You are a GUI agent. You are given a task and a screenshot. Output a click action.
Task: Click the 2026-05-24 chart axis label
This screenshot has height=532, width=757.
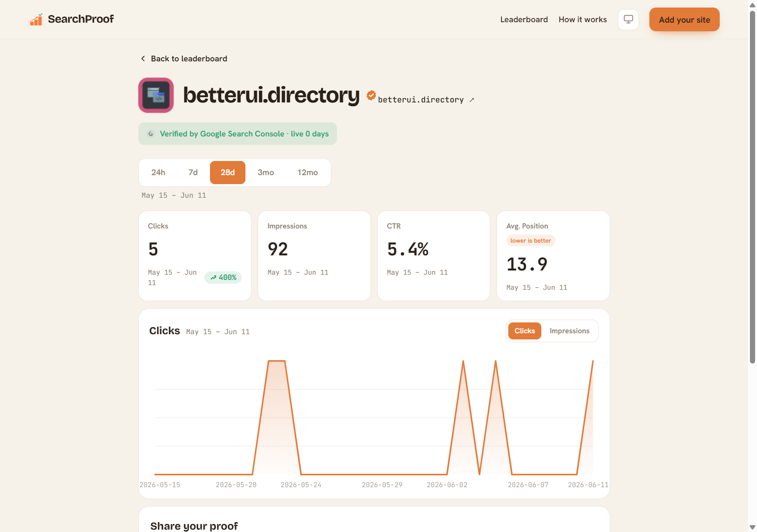[x=301, y=485]
